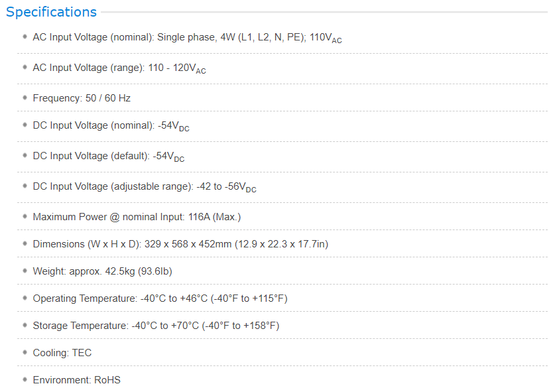The image size is (555, 392).
Task: Click the bullet beside Dimensions row
Action: pyautogui.click(x=25, y=243)
